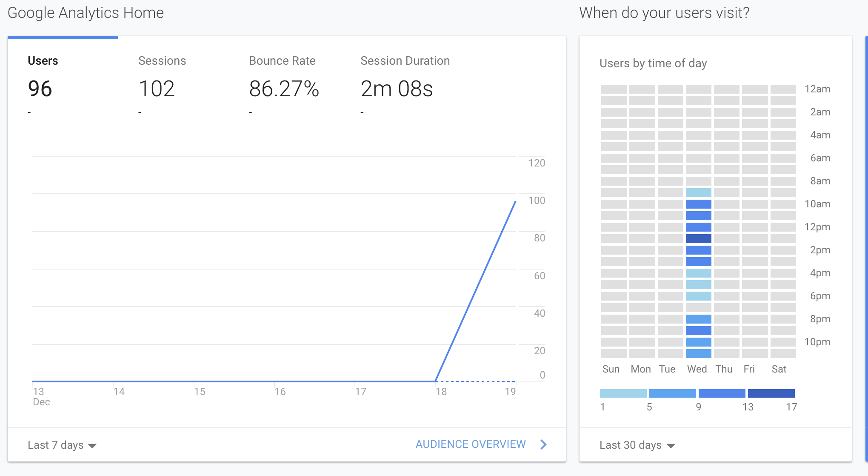Click the 12pm time label beside the heatmap

817,227
